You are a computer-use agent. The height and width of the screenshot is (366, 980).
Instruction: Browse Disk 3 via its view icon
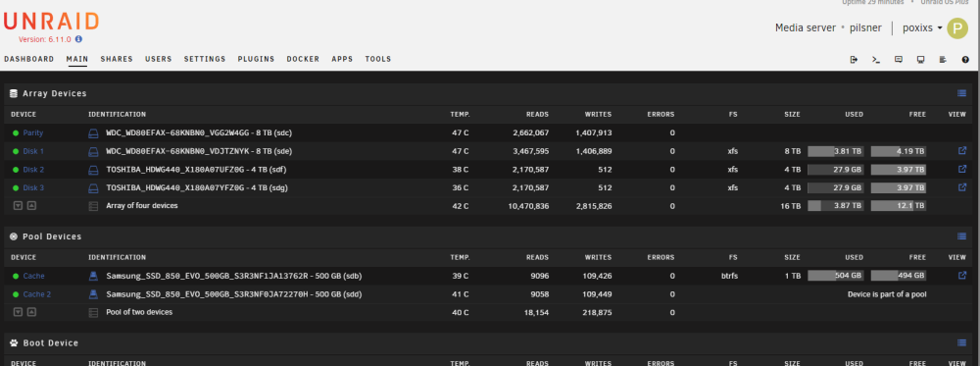[x=962, y=187]
